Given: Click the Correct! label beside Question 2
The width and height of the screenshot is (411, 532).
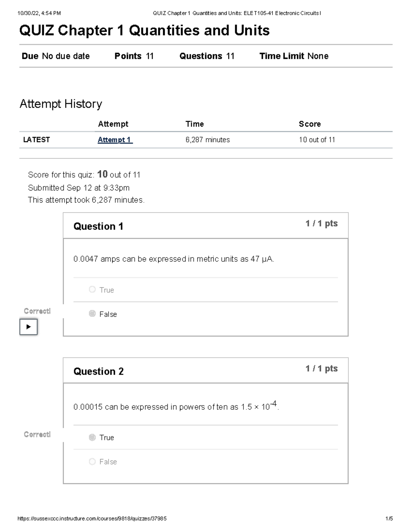Looking at the screenshot, I should click(x=37, y=434).
